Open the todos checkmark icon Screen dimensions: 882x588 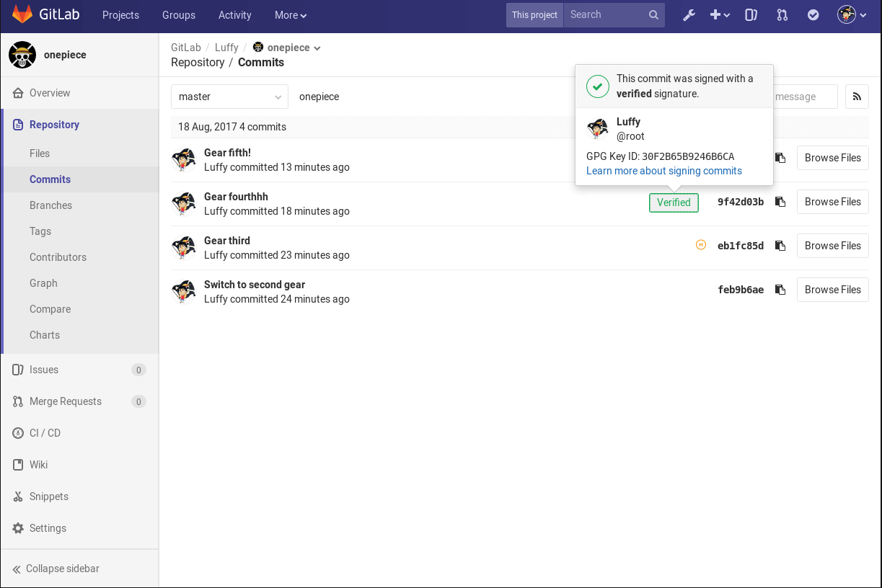(x=813, y=15)
